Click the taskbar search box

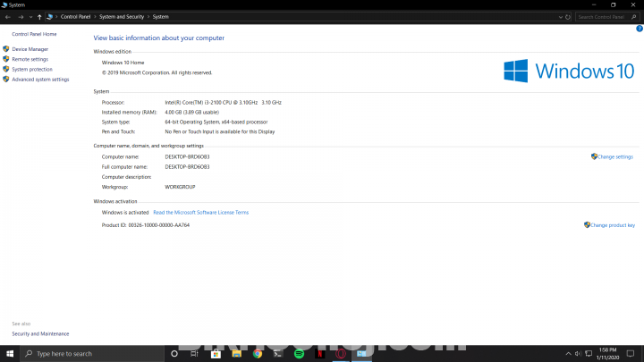[92, 353]
